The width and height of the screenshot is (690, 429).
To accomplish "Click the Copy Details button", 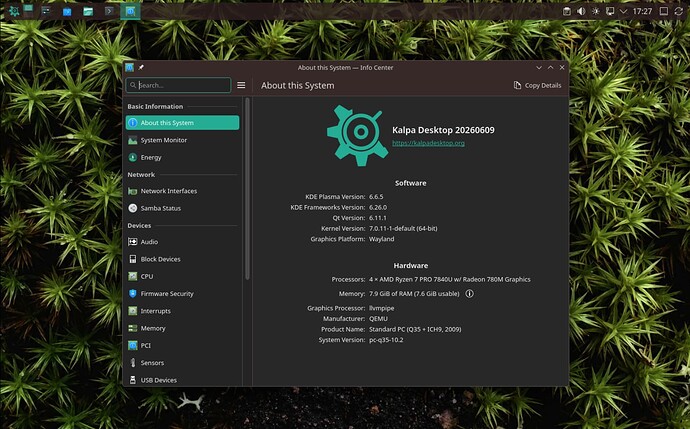I will 537,85.
